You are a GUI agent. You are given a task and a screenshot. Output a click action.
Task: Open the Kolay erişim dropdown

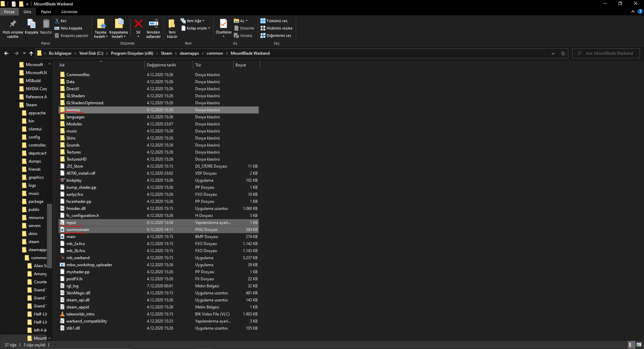click(x=196, y=28)
